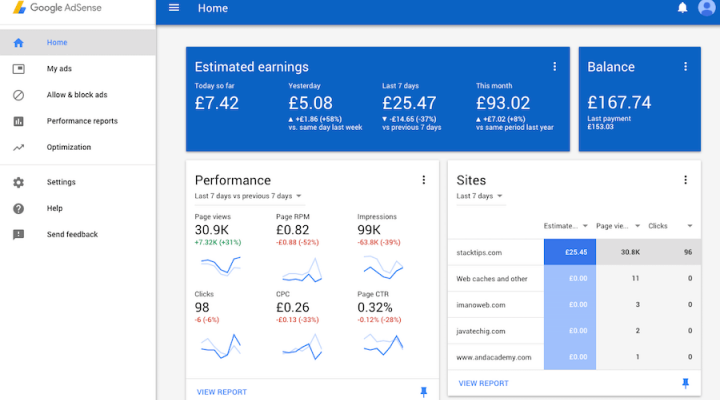Select the stacktips.com site row
720x400 pixels.
point(574,252)
